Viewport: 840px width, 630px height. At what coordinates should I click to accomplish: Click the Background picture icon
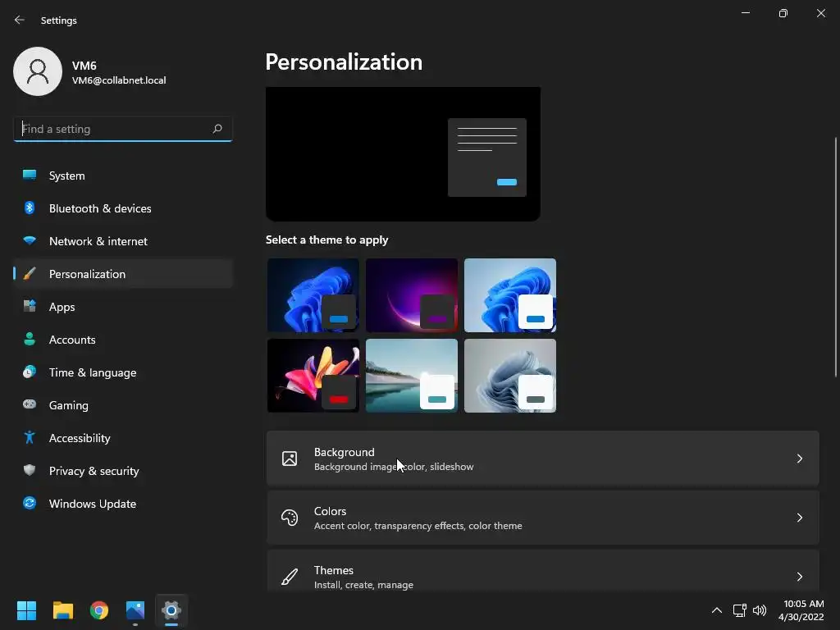point(290,459)
